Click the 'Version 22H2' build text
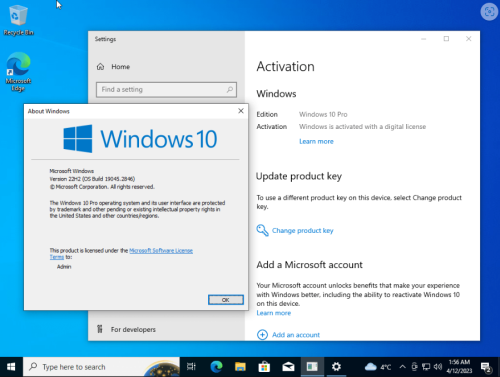The image size is (500, 377). pos(92,179)
